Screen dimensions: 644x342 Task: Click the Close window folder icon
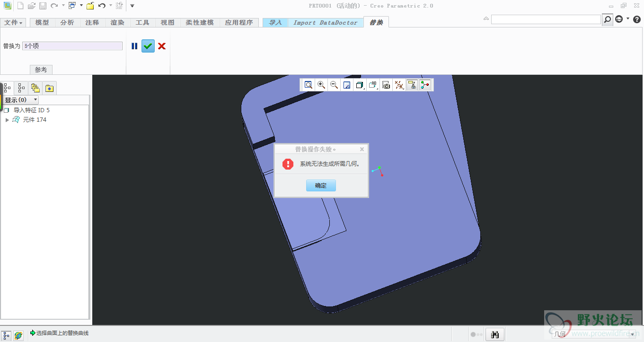(x=90, y=6)
